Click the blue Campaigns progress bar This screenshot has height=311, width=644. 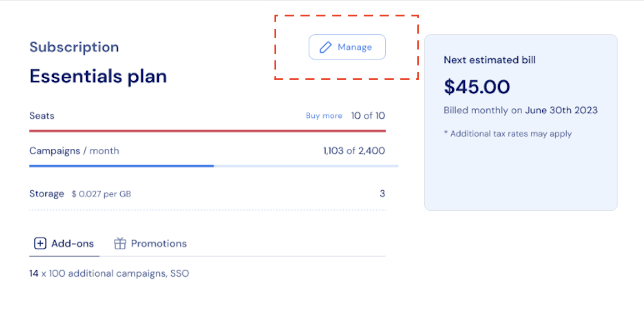pos(122,166)
